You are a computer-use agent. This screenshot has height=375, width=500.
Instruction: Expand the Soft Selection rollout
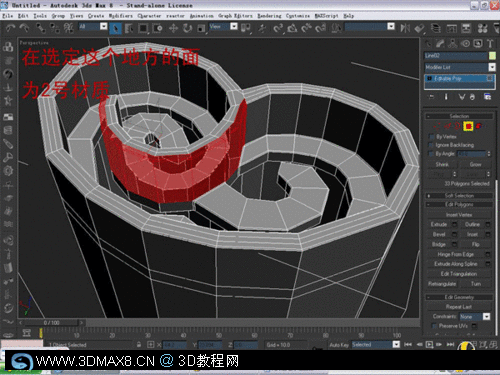point(459,195)
